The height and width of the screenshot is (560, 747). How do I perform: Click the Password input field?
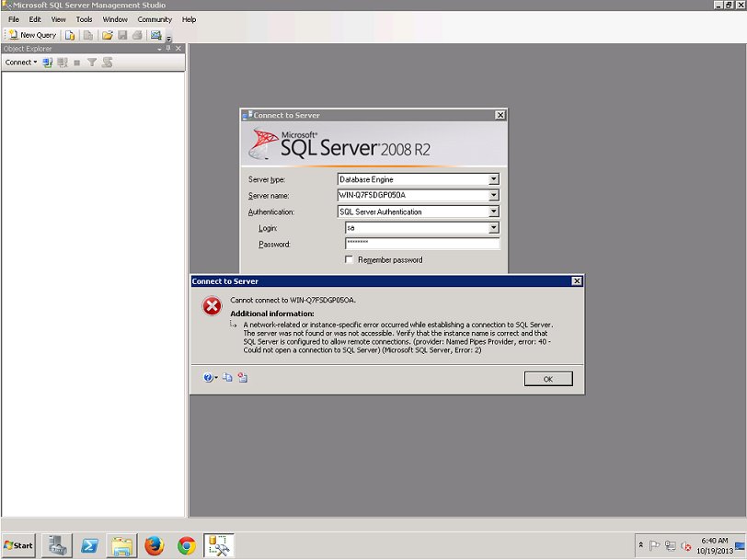(x=422, y=244)
